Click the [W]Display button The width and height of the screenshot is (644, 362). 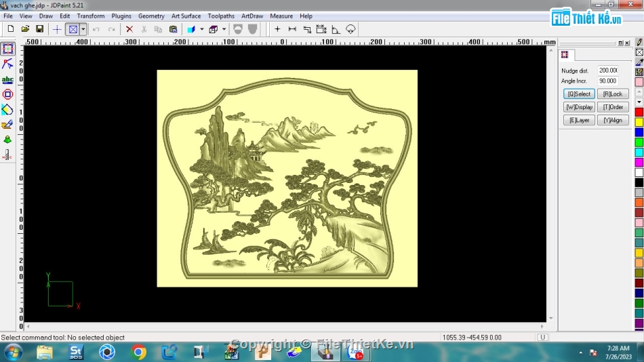[x=579, y=107]
